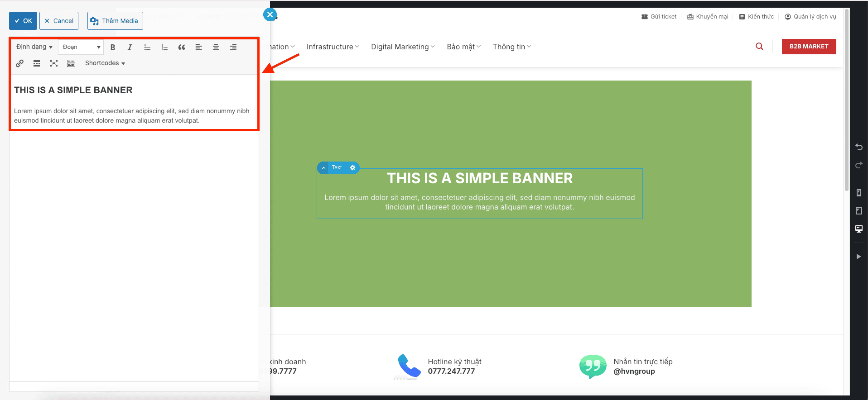Expand the Bảo mật menu
The image size is (868, 400).
pyautogui.click(x=463, y=47)
